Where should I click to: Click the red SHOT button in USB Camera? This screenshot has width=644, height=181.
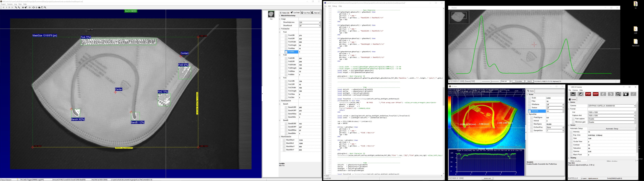point(596,94)
